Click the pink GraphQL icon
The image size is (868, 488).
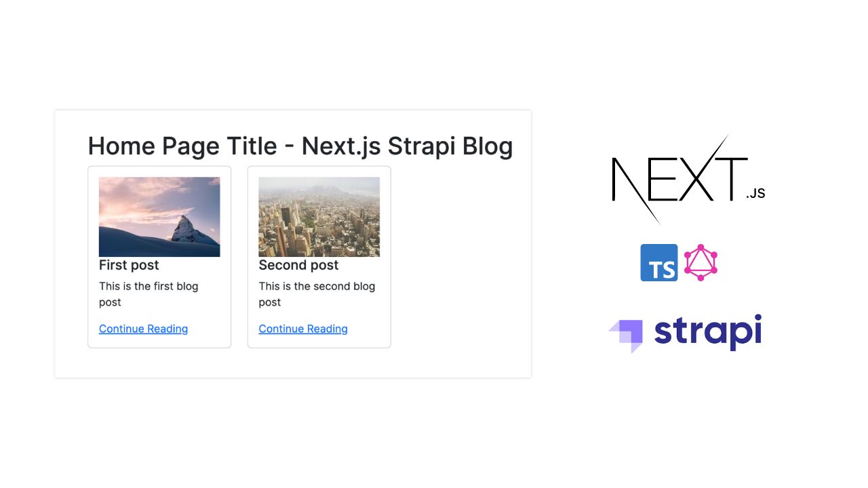point(701,262)
